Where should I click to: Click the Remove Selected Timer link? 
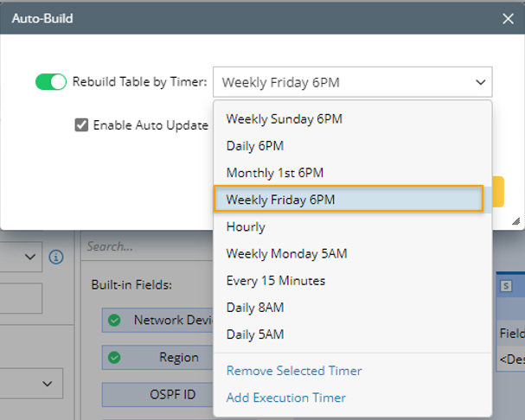294,371
